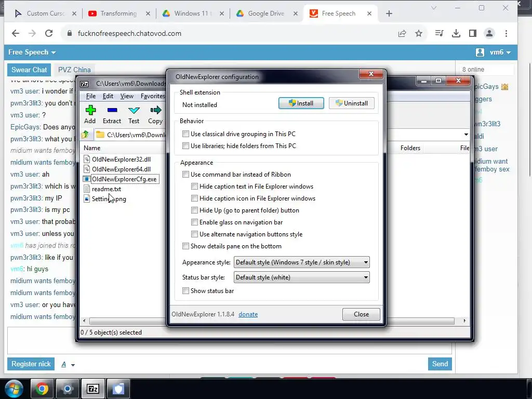
Task: Click Close button in configuration dialog
Action: (362, 314)
